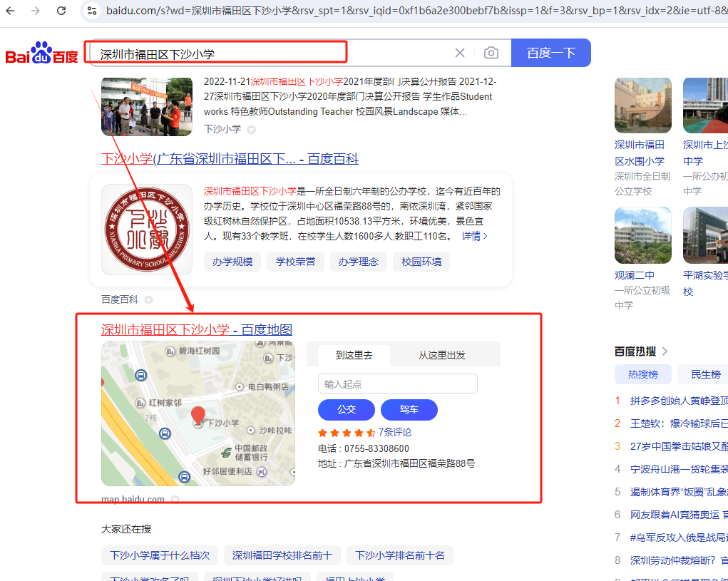Open the 深圳市福田区水围小学 thumbnail image

pos(643,106)
